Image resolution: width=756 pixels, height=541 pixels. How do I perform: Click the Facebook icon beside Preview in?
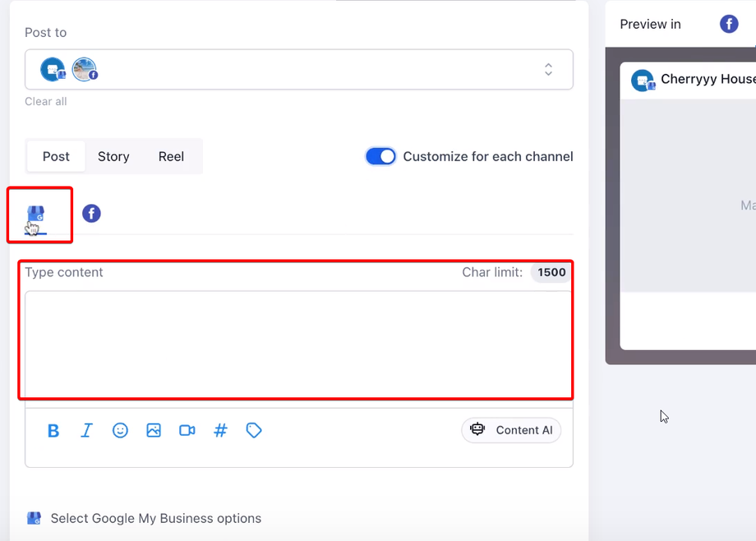click(x=729, y=24)
